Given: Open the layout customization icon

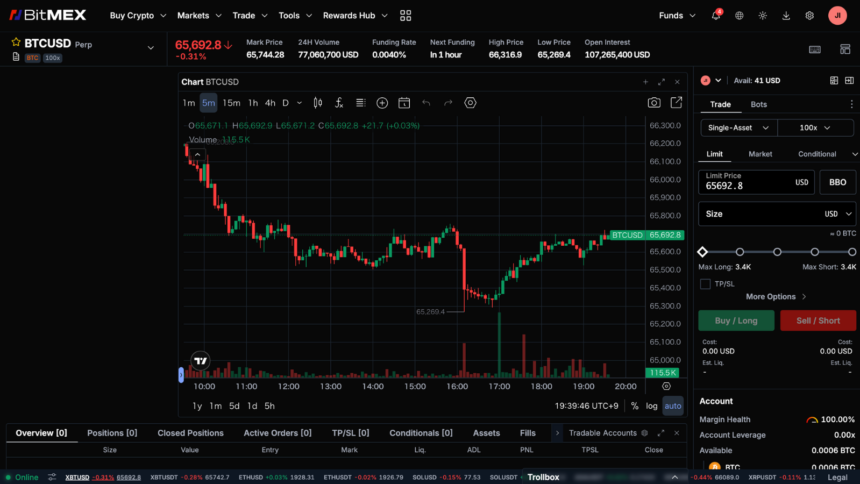Looking at the screenshot, I should [x=845, y=49].
